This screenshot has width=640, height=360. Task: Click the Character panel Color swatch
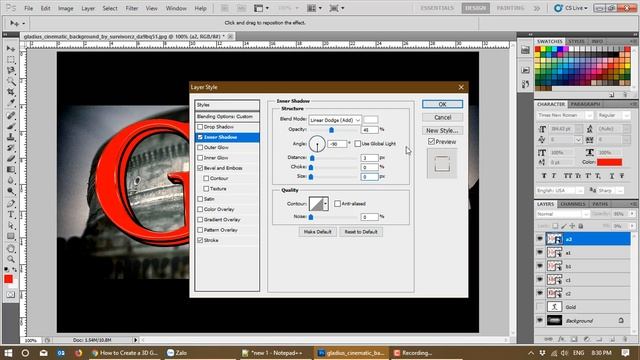(609, 162)
